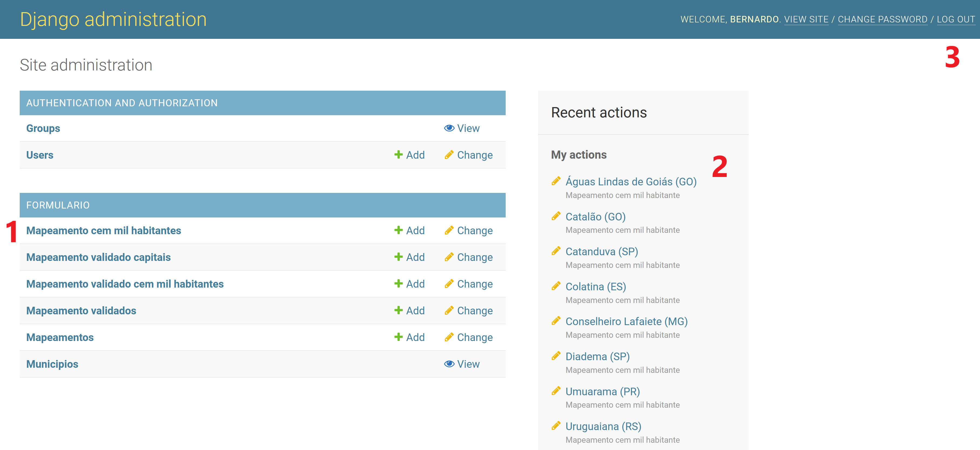
Task: Open the Mapeamentos model link
Action: [x=60, y=337]
